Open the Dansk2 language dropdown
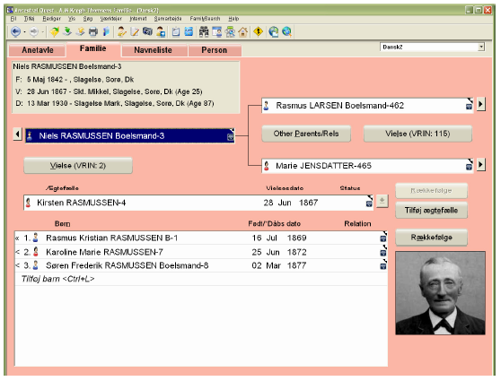500x381 pixels. pyautogui.click(x=481, y=47)
